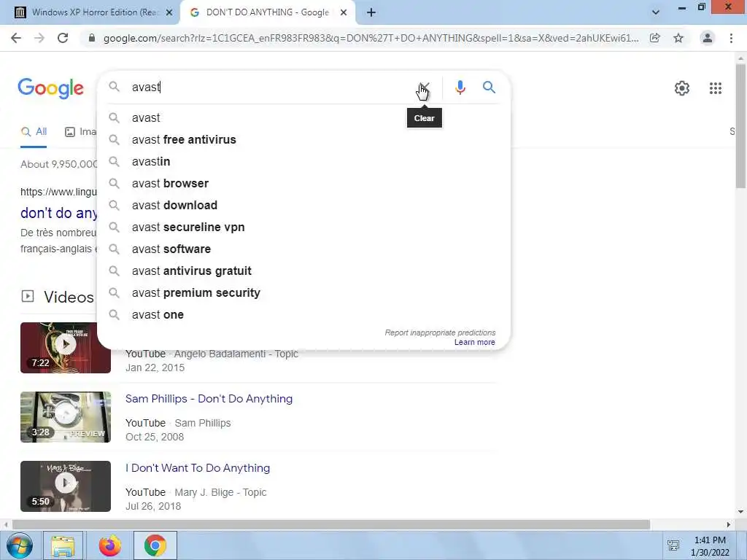The image size is (747, 560).
Task: Choose the plain "avast" suggestion
Action: tap(303, 117)
